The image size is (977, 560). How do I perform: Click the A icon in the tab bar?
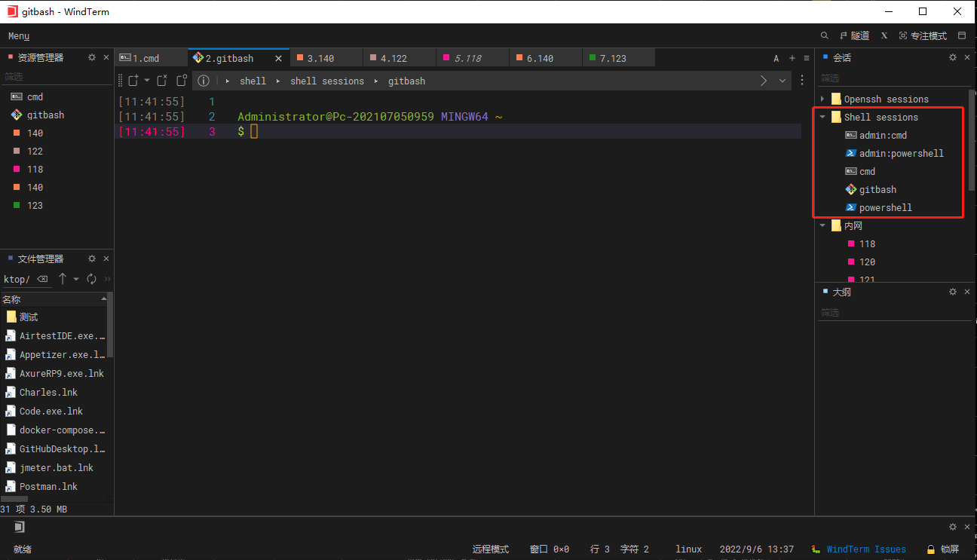click(776, 58)
